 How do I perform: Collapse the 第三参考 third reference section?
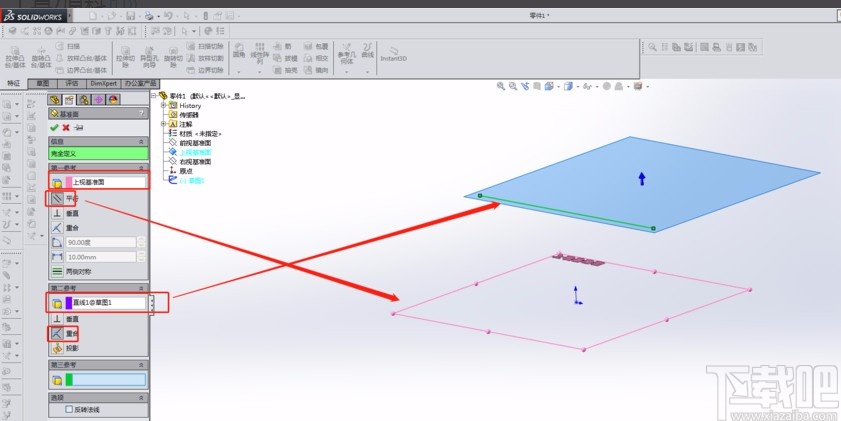[141, 365]
